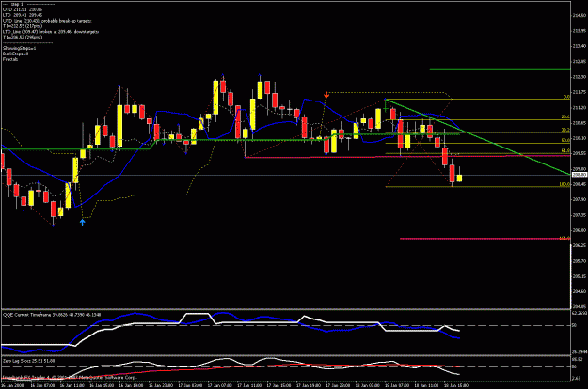The width and height of the screenshot is (588, 389).
Task: Click the QQE panel 50 level label
Action: (574, 326)
